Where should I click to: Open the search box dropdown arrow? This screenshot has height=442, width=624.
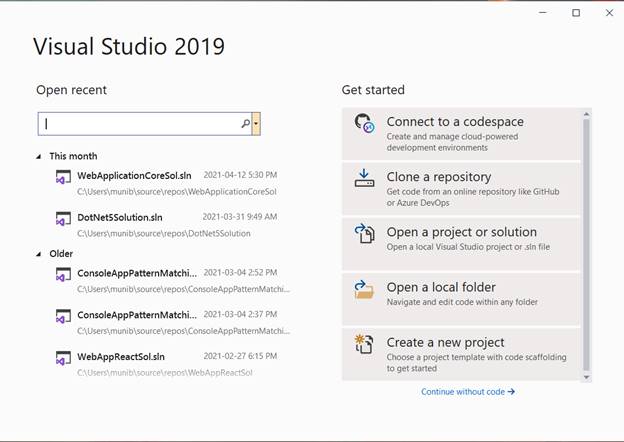click(x=256, y=124)
